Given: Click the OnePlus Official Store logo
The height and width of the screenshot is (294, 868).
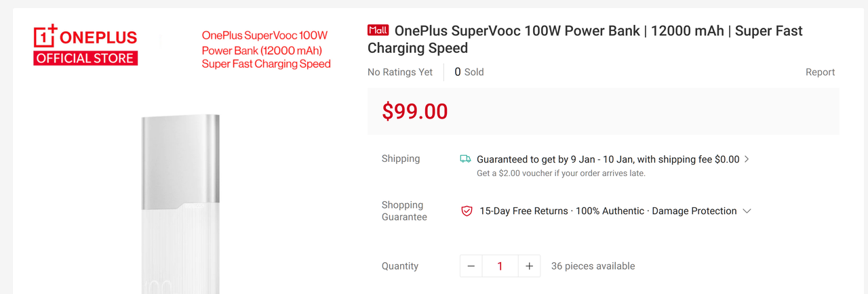Looking at the screenshot, I should [x=85, y=45].
